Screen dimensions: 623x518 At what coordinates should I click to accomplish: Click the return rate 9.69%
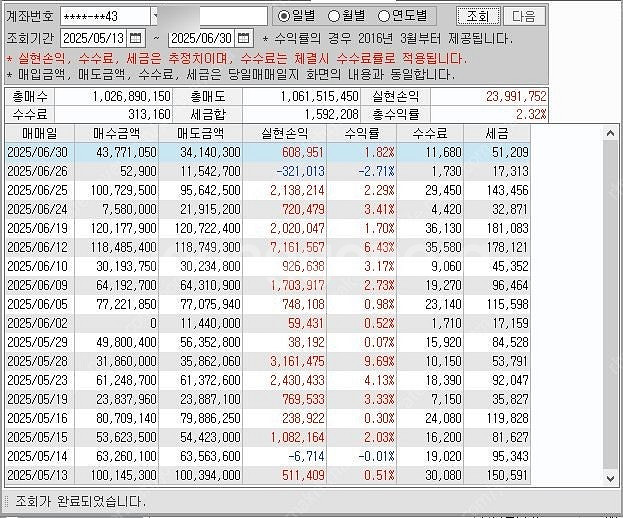pos(379,361)
